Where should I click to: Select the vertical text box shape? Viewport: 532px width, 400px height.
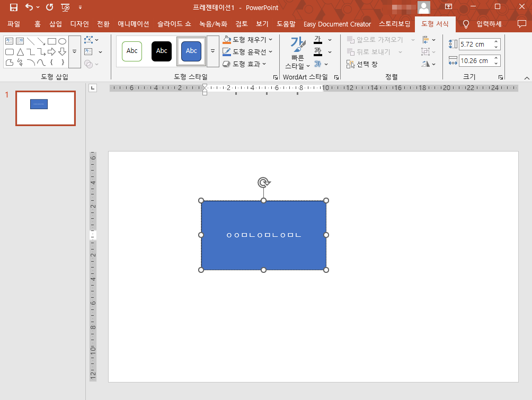coord(20,41)
